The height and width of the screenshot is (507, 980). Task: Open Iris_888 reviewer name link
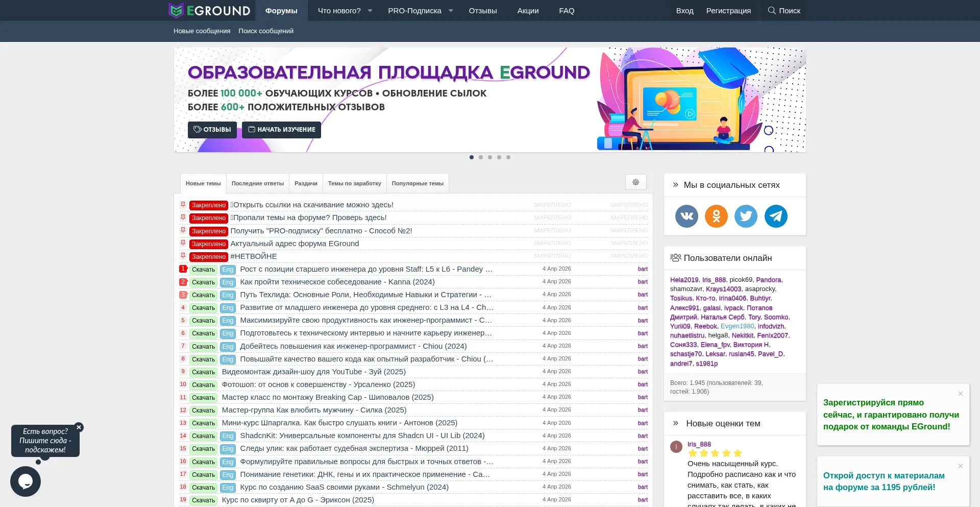pos(699,444)
